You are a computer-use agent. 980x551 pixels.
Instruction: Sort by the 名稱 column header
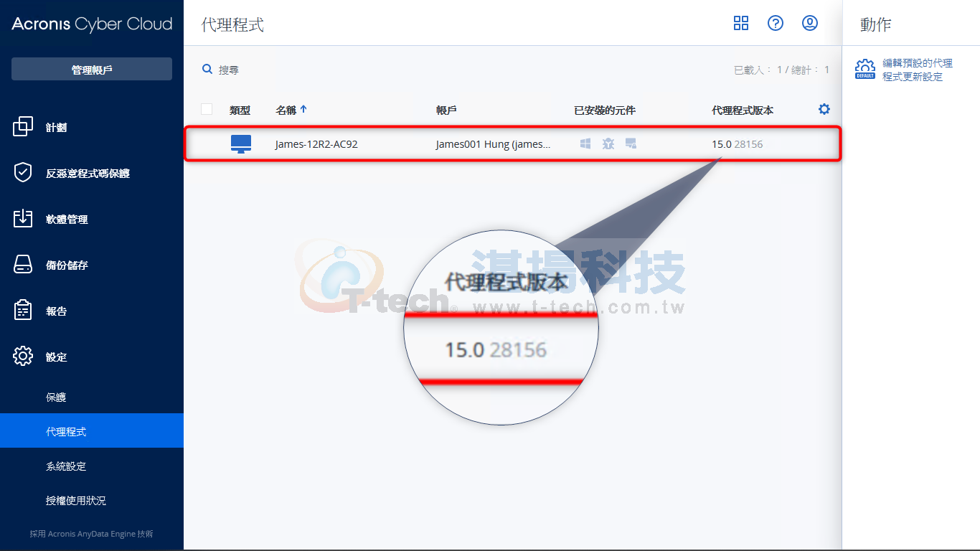(286, 110)
